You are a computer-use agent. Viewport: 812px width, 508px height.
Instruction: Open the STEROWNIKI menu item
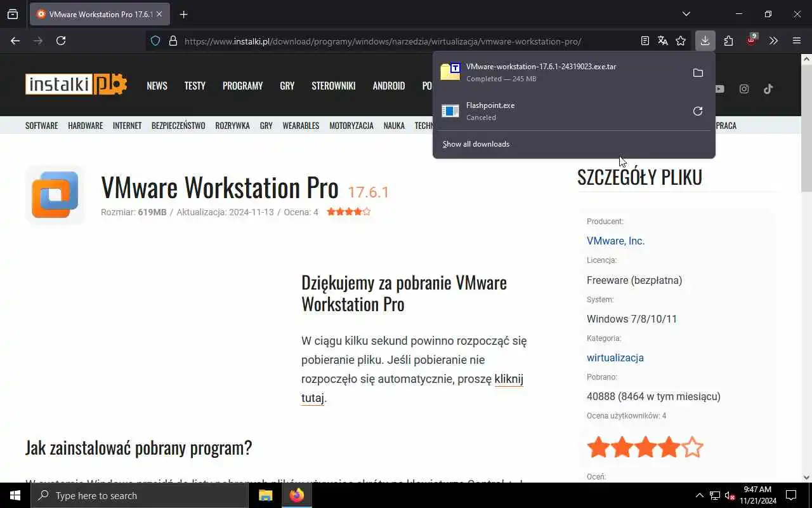pyautogui.click(x=333, y=86)
